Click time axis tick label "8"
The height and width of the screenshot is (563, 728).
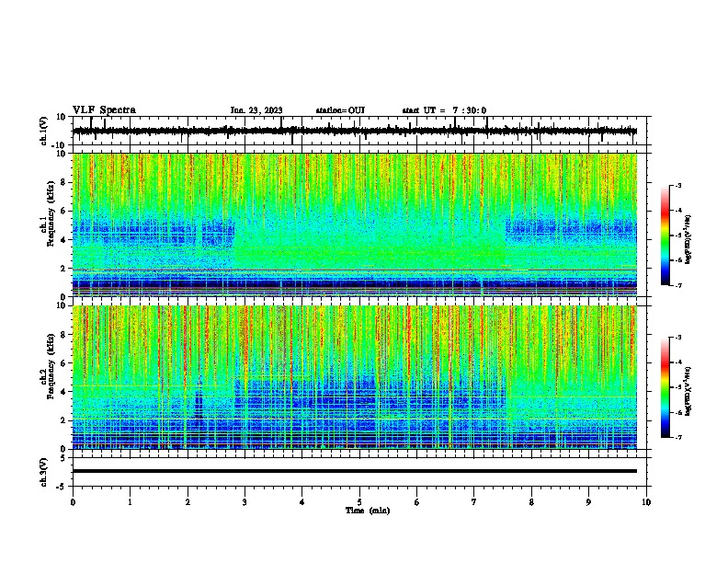point(531,502)
